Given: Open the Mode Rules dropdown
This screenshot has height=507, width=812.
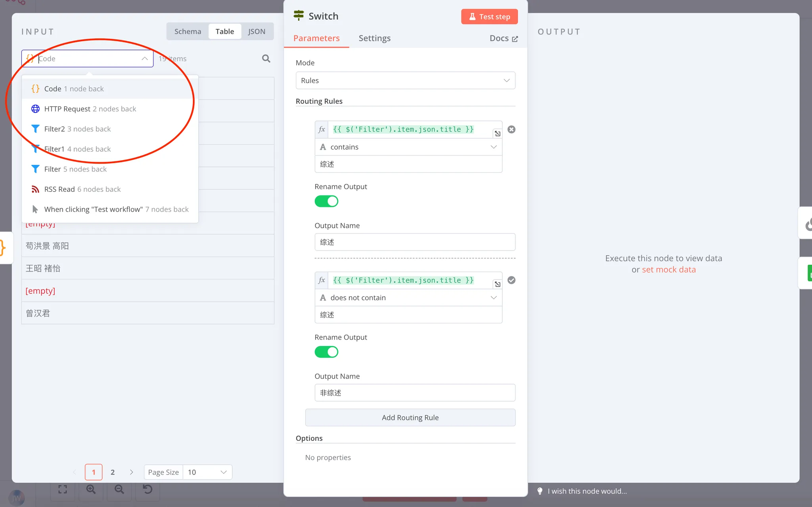Looking at the screenshot, I should (405, 80).
